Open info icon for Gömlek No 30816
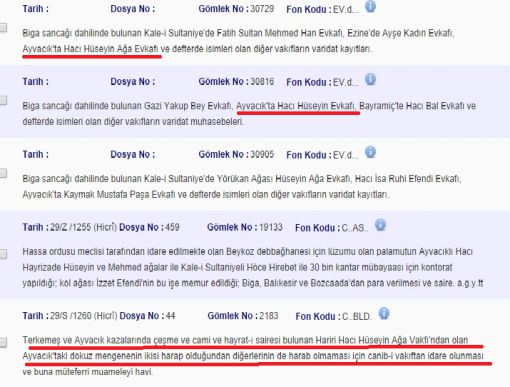The width and height of the screenshot is (510, 387). (x=370, y=80)
